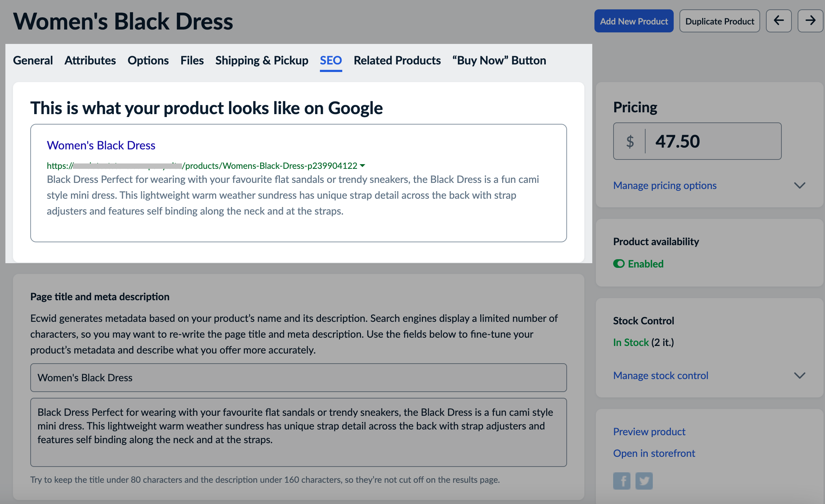Image resolution: width=825 pixels, height=504 pixels.
Task: Open the Attributes tab
Action: pos(90,60)
